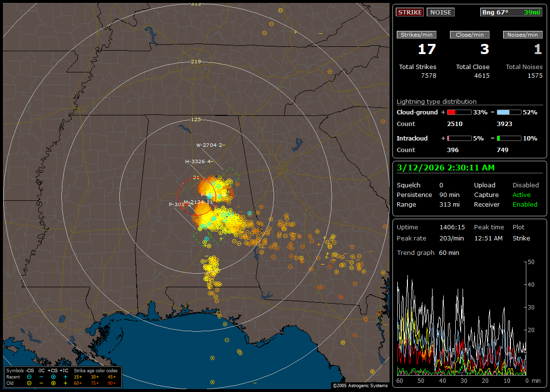Click the Receiver Enabled status

click(524, 204)
